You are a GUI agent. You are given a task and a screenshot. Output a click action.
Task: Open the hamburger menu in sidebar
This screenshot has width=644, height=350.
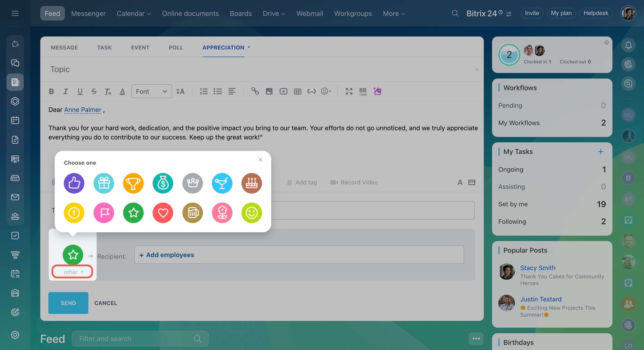tap(15, 13)
